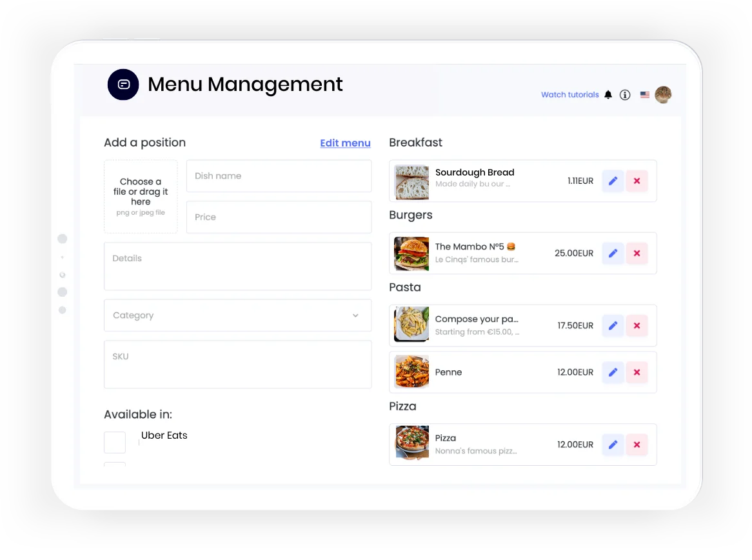The image size is (752, 560).
Task: Select the Pizza category heading
Action: point(402,406)
